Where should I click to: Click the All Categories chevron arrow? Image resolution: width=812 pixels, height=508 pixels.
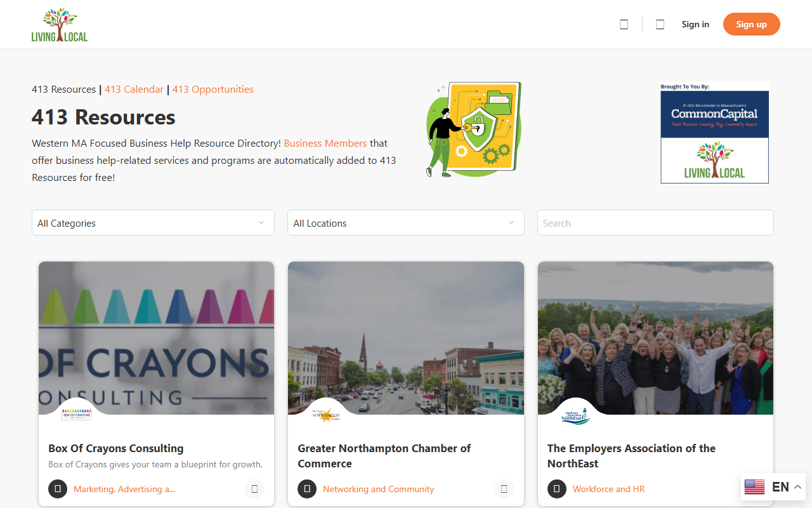coord(261,223)
